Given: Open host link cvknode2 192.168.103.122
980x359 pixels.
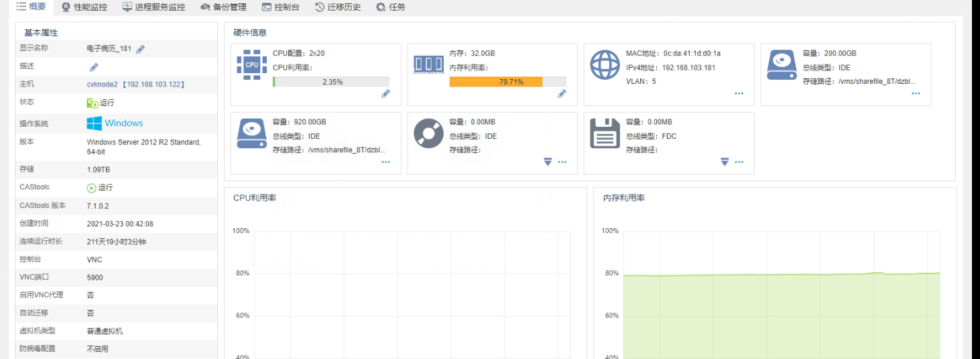Looking at the screenshot, I should pos(136,85).
